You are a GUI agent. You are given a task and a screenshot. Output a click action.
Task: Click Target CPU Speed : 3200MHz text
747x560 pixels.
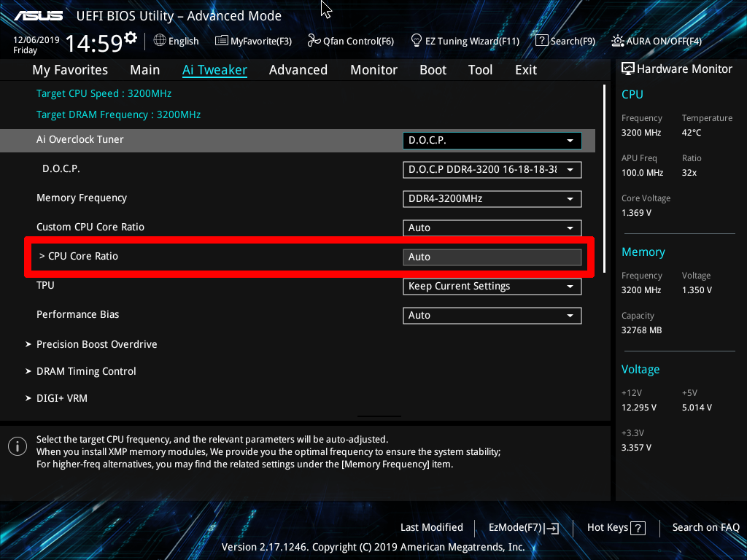click(x=104, y=93)
